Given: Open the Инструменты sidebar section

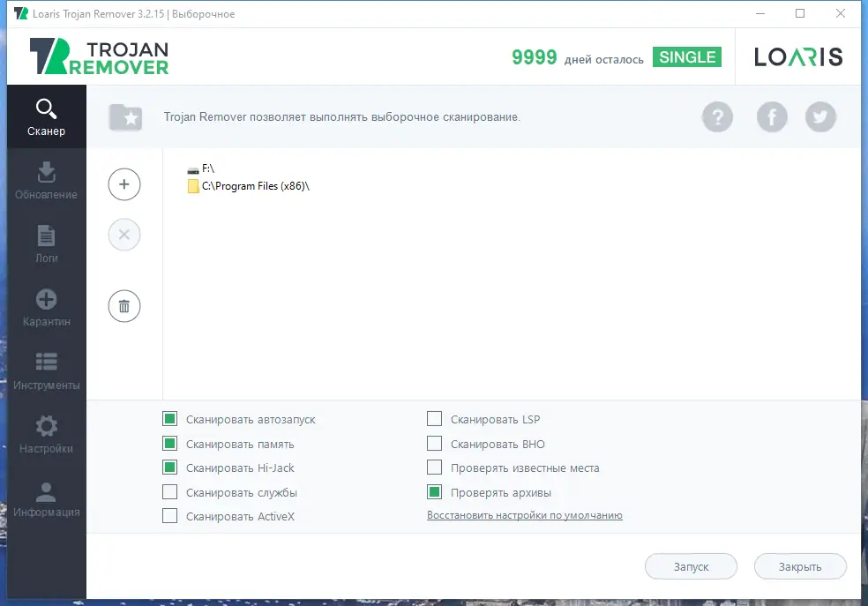Looking at the screenshot, I should pyautogui.click(x=47, y=371).
